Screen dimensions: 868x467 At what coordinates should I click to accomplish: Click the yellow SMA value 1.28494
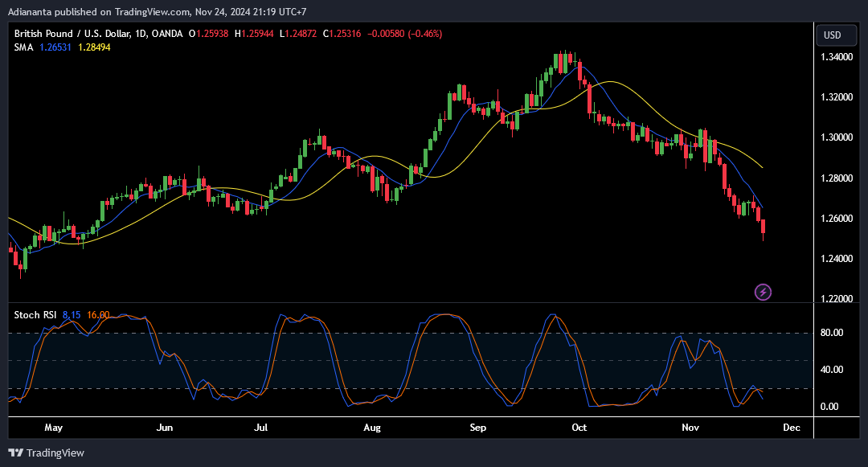coord(94,47)
